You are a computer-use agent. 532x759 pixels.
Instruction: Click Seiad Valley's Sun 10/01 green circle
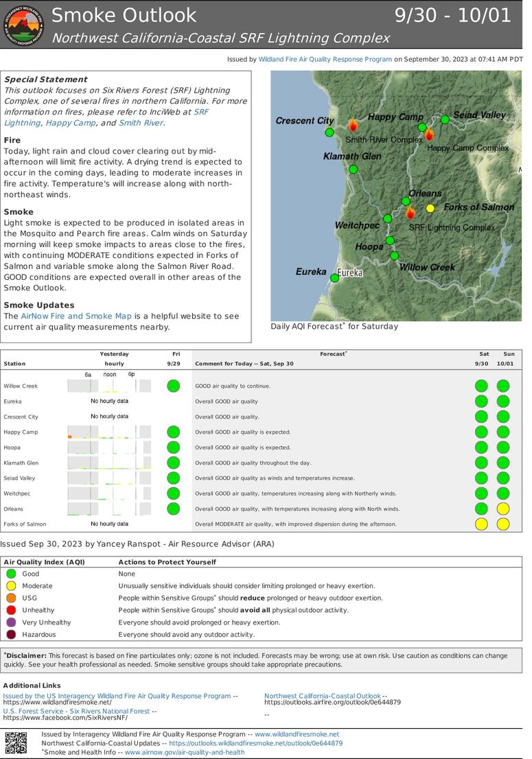(x=503, y=478)
